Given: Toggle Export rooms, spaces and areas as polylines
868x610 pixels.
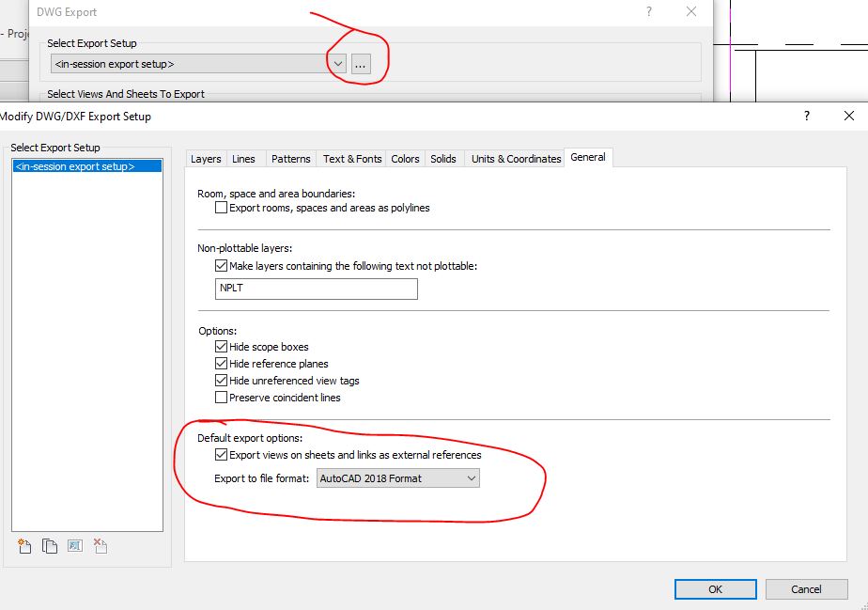Looking at the screenshot, I should tap(221, 208).
